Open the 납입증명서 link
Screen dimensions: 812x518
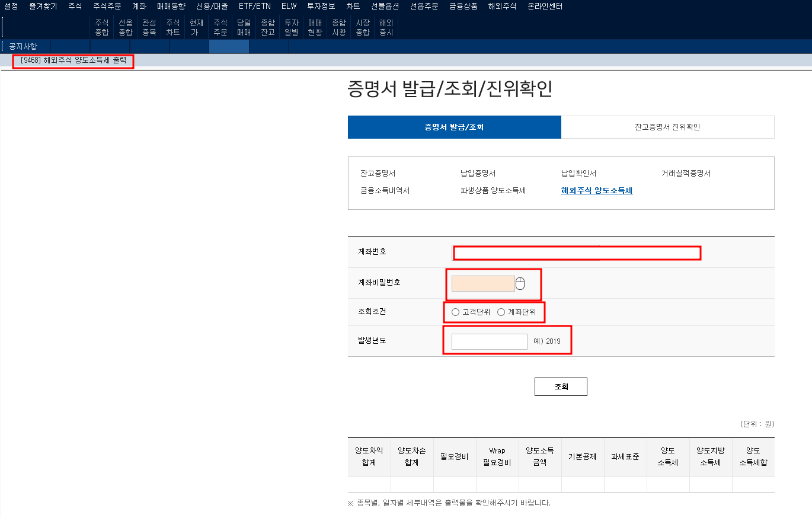pyautogui.click(x=478, y=174)
